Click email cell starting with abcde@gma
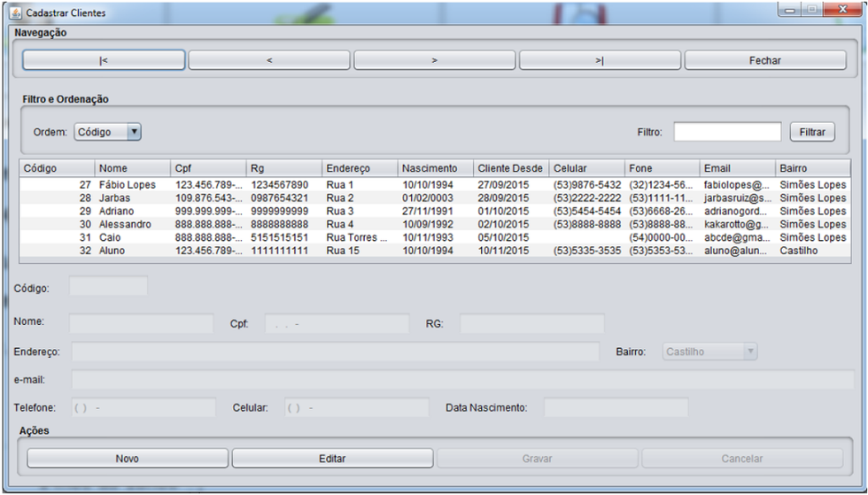Image resolution: width=868 pixels, height=495 pixels. tap(738, 237)
